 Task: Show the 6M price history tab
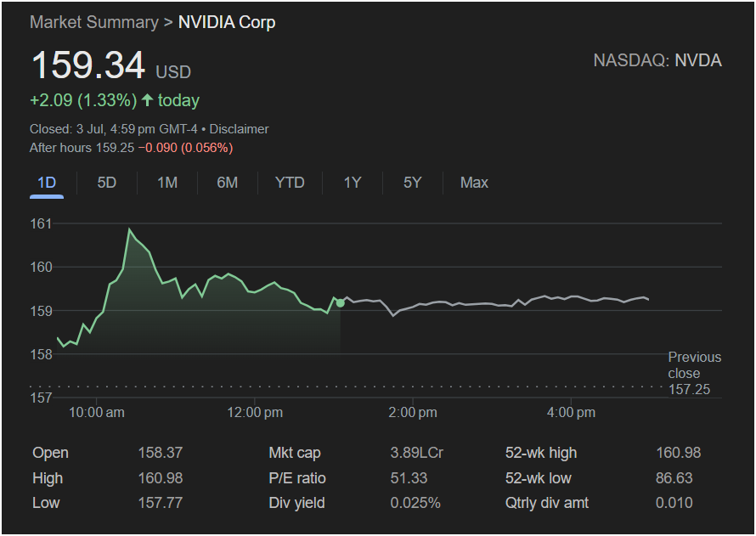(227, 183)
